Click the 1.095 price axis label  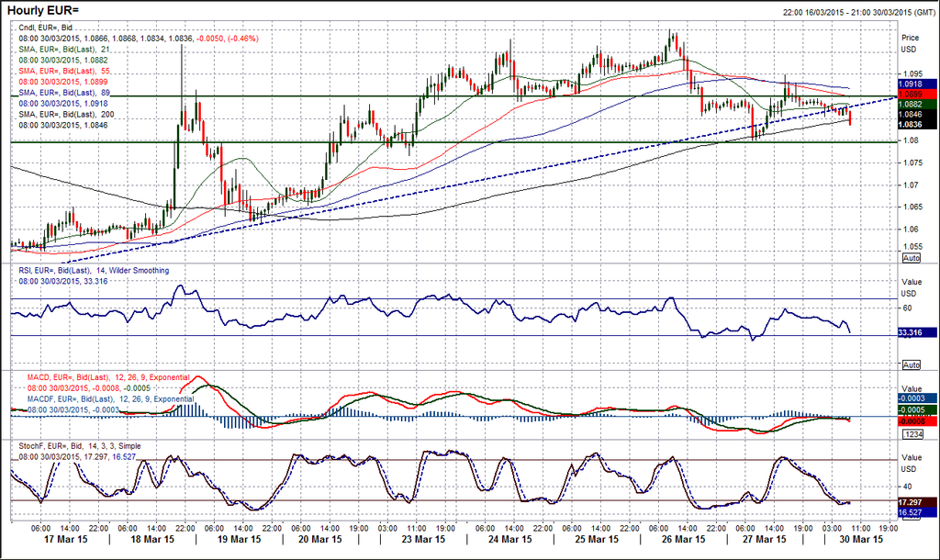pyautogui.click(x=912, y=74)
